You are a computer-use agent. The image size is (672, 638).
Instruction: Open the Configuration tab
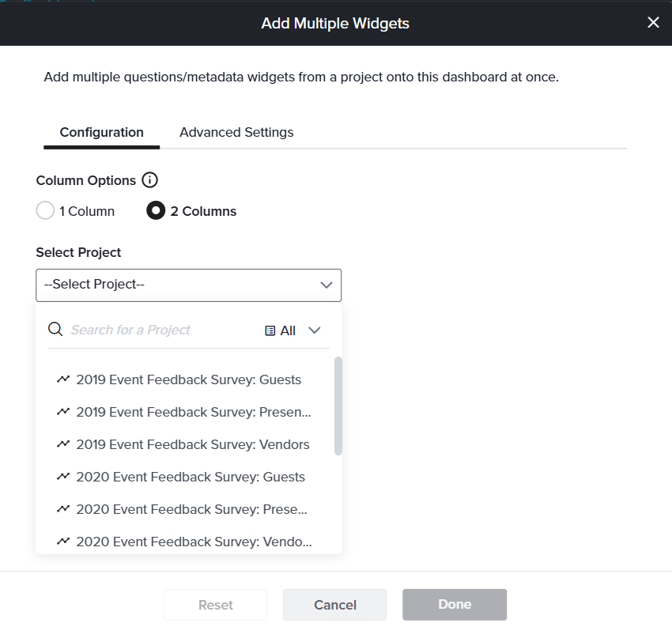[x=102, y=133]
